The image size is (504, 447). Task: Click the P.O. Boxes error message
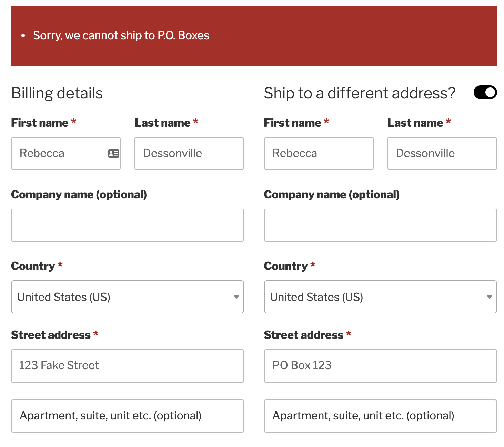point(121,35)
